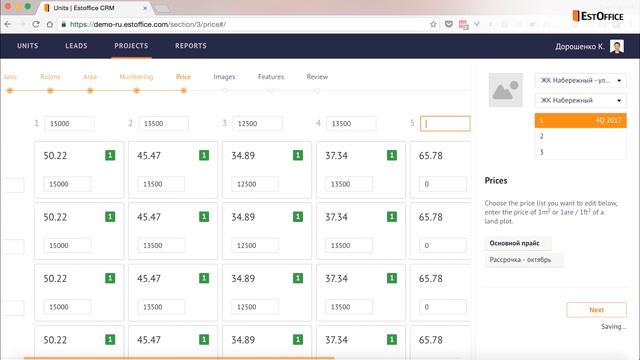Viewport: 640px width, 360px height.
Task: Open the PROJECTS navigation menu
Action: tap(131, 46)
